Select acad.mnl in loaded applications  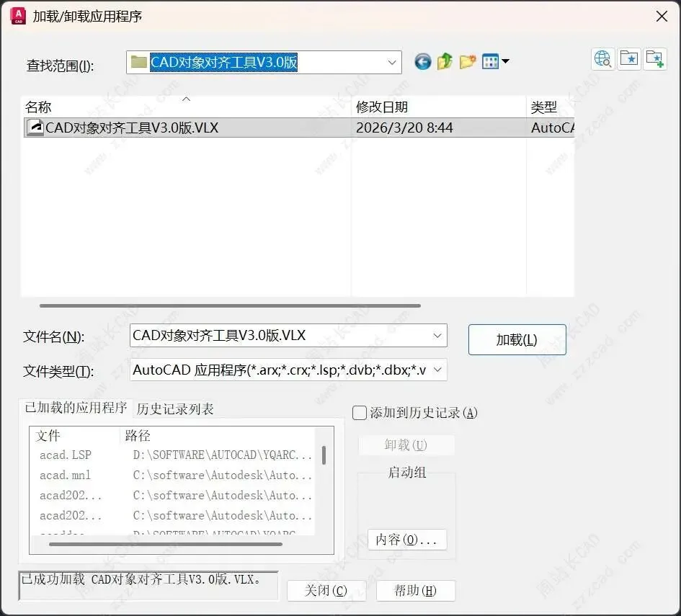pyautogui.click(x=65, y=476)
